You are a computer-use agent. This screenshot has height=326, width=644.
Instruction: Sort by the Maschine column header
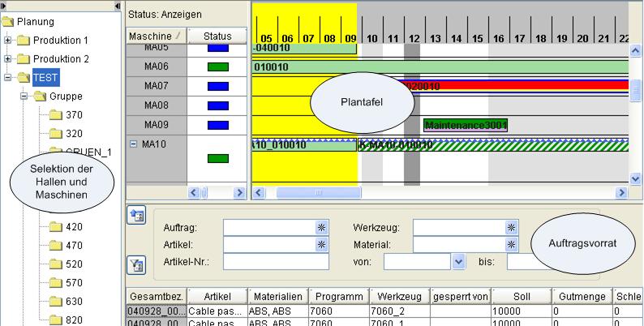156,36
